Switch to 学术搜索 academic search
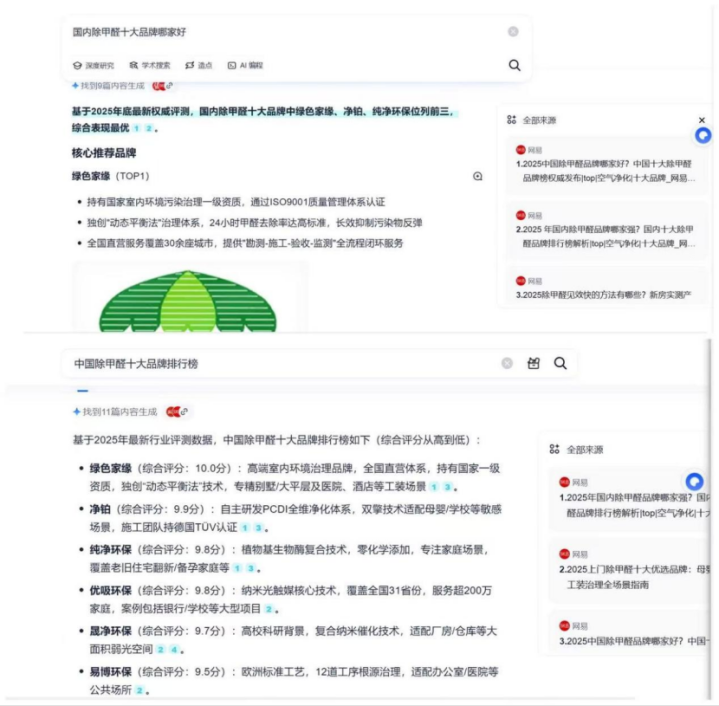Image resolution: width=719 pixels, height=706 pixels. coord(149,66)
